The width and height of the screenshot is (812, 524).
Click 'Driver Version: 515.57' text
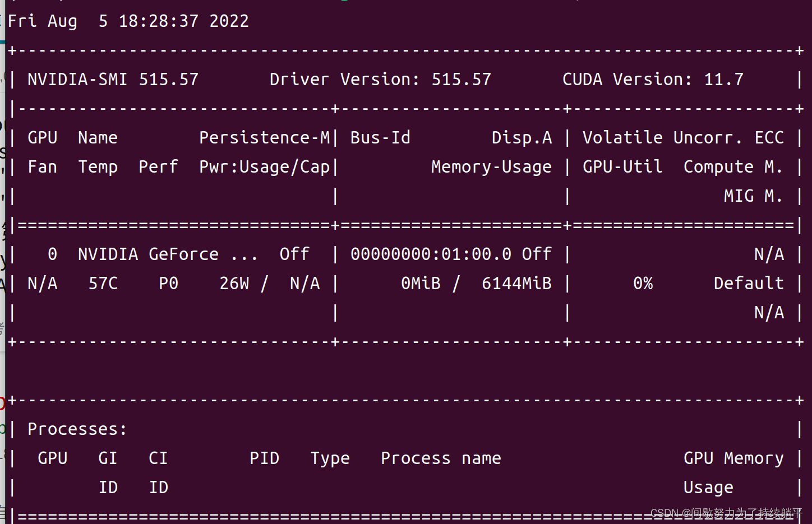380,80
